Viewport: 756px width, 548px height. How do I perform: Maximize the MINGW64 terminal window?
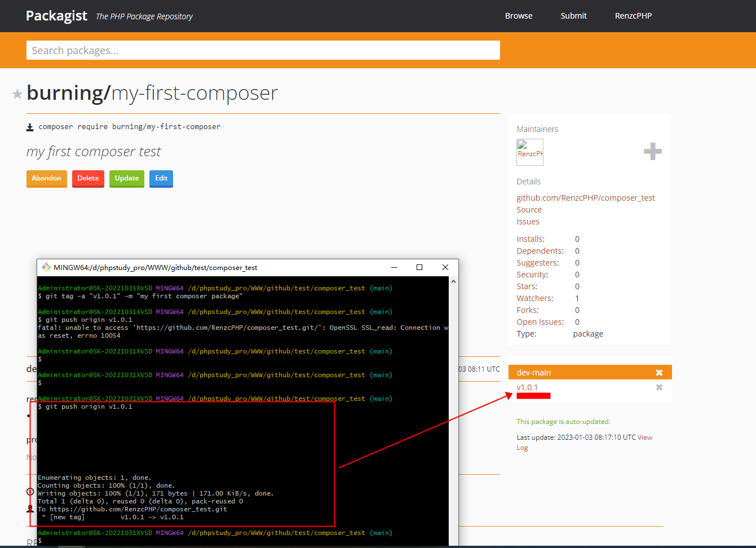click(x=419, y=267)
